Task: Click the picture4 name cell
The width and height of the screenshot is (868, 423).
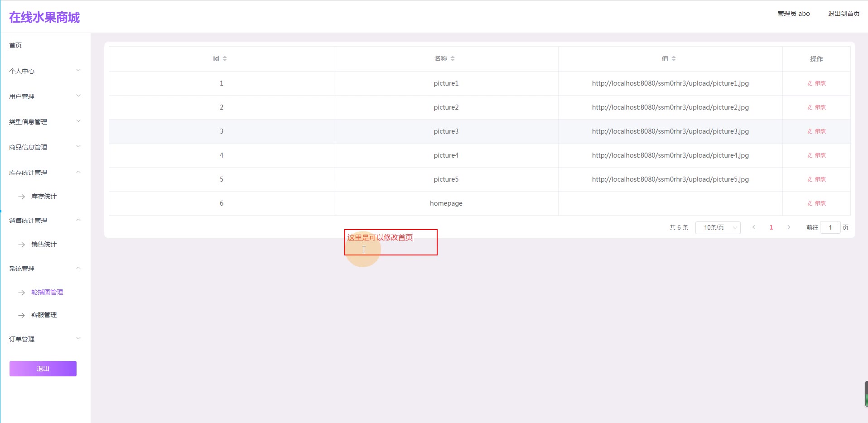Action: pyautogui.click(x=446, y=155)
